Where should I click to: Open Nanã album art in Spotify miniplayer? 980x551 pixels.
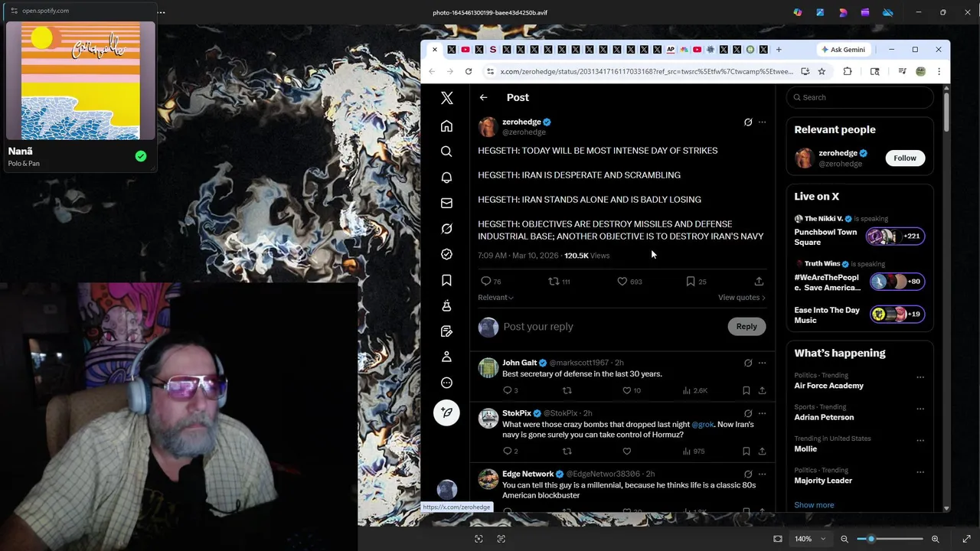[x=80, y=81]
